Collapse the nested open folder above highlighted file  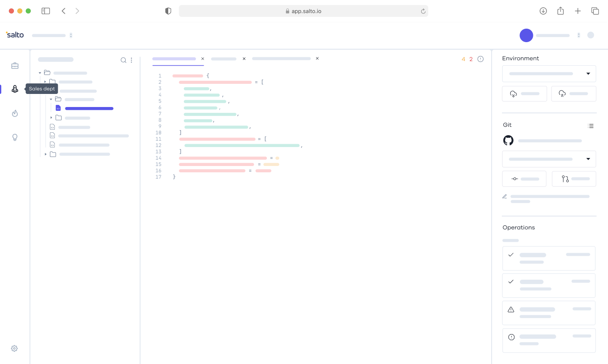(x=51, y=99)
